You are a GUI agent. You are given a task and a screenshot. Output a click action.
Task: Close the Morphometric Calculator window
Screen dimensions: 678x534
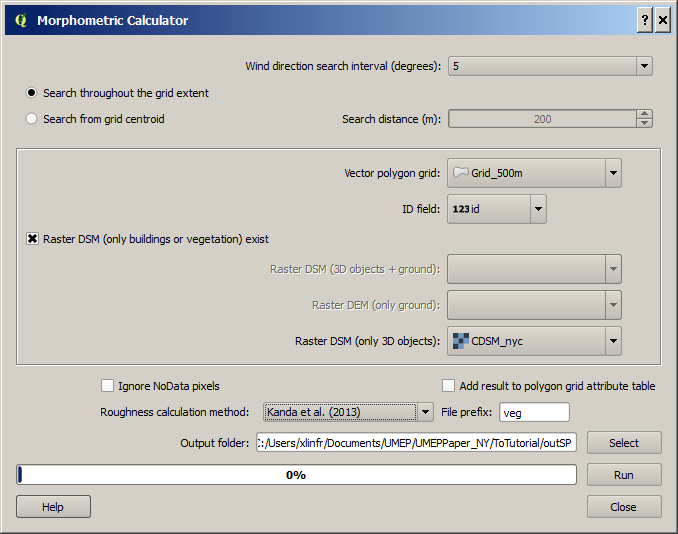[663, 20]
